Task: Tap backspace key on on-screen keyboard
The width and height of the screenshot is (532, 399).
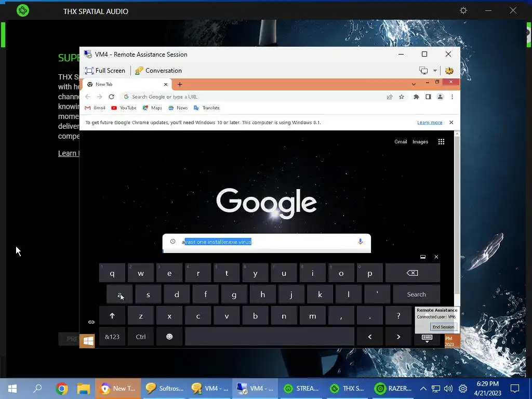Action: coord(413,273)
